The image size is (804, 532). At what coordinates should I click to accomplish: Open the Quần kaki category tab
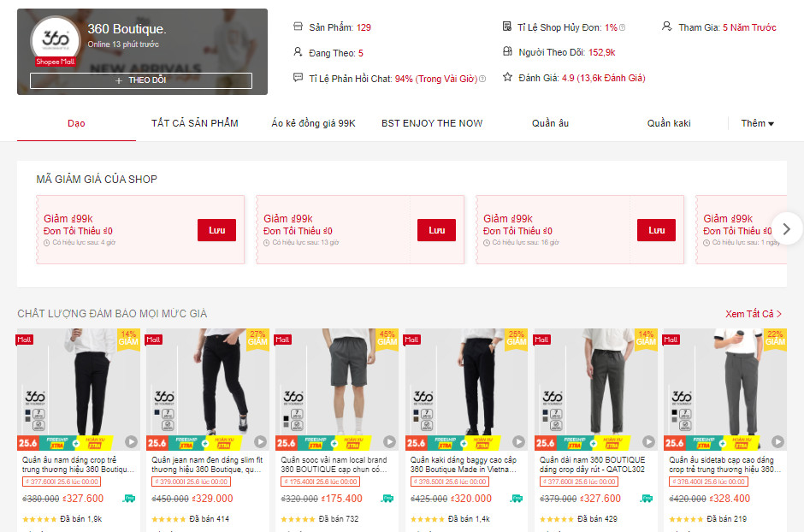(669, 123)
